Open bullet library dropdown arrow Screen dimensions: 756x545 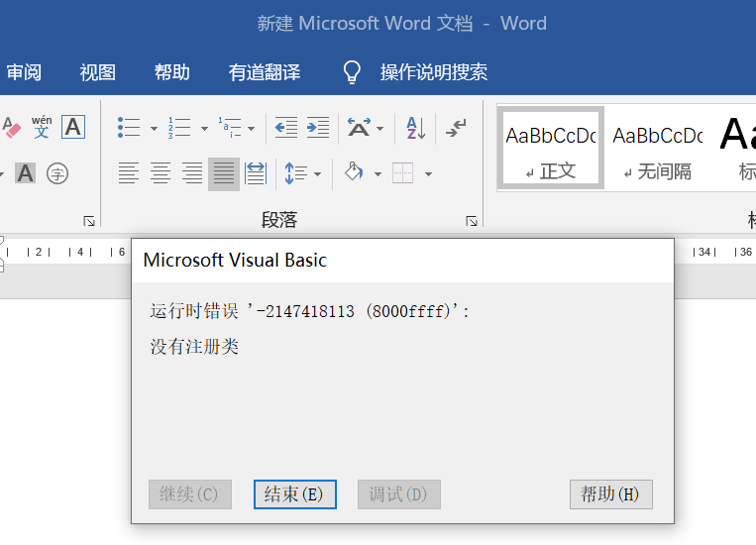pos(154,128)
